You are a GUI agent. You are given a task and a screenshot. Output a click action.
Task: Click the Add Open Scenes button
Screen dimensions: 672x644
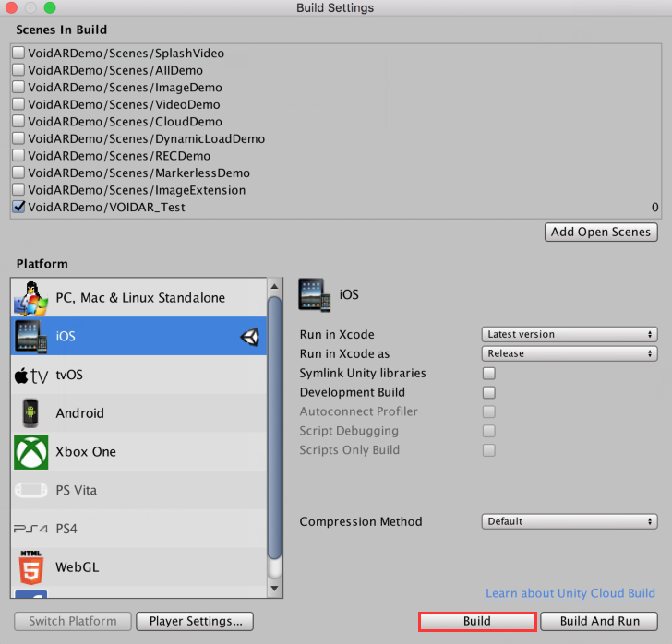coord(601,232)
